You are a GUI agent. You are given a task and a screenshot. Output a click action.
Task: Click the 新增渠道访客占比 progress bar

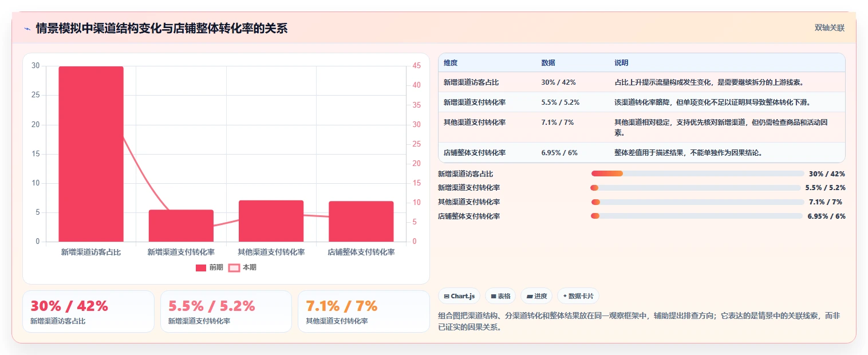pos(698,173)
